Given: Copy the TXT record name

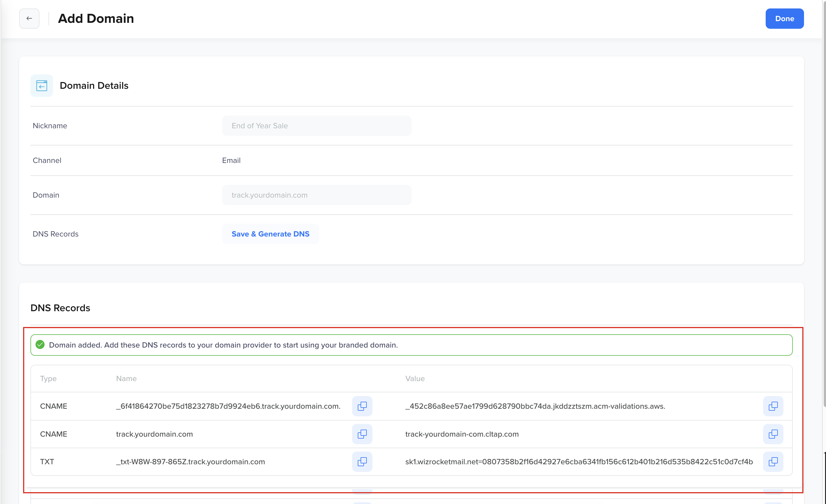Looking at the screenshot, I should [x=362, y=462].
